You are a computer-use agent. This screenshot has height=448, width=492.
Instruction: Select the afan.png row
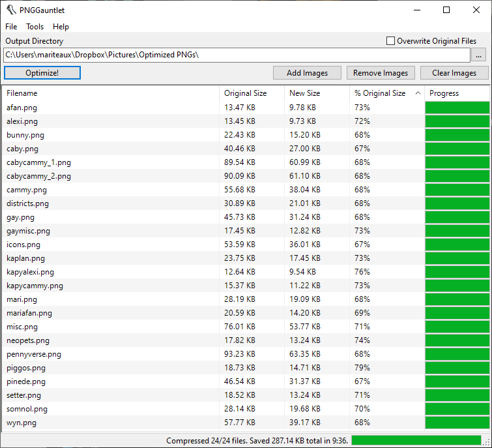[22, 108]
